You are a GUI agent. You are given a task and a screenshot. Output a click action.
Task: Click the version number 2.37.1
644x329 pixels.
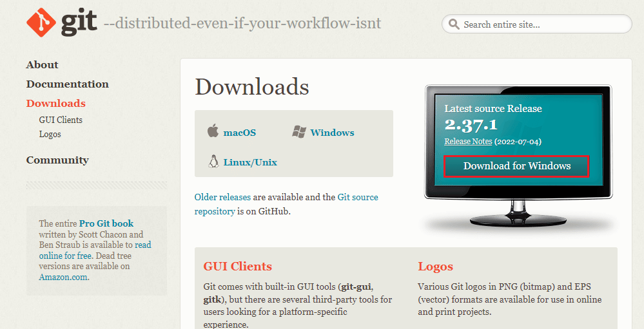[471, 125]
